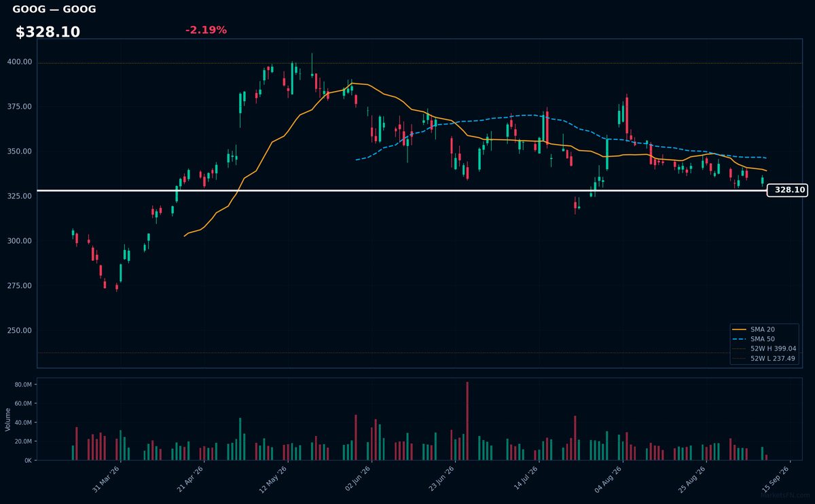
Task: Click the 328.10 price tag on right axis
Action: 788,190
